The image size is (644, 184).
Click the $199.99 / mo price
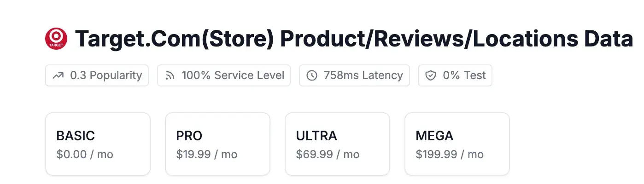(450, 154)
